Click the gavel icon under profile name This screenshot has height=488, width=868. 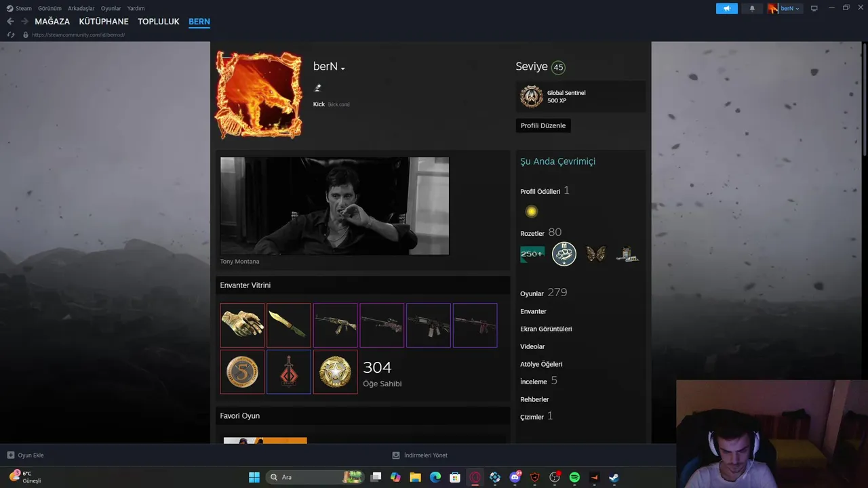(x=317, y=87)
